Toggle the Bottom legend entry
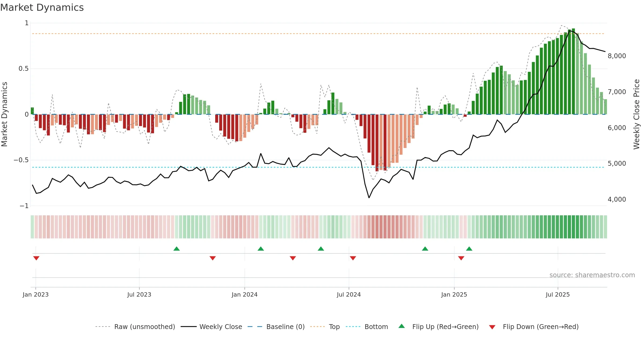The height and width of the screenshot is (362, 644). 367,327
